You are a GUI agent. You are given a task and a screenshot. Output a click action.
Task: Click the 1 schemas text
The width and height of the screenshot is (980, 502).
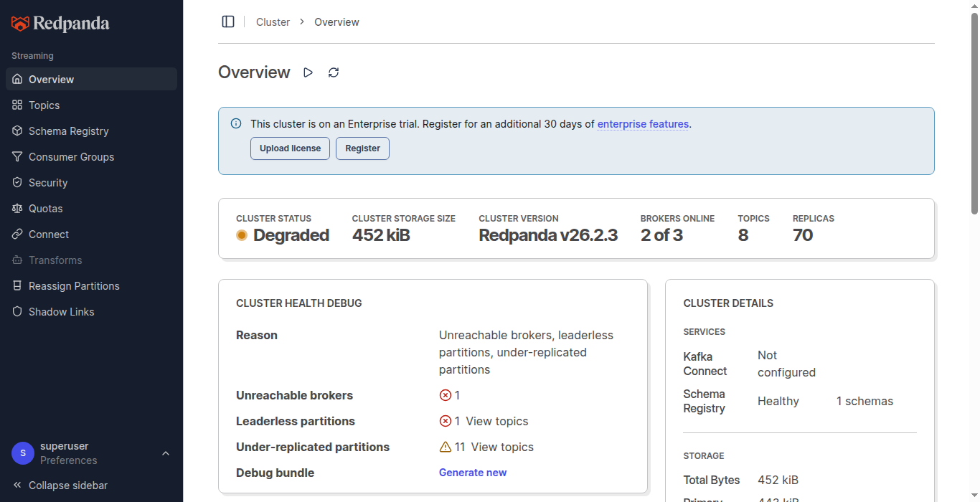(864, 401)
